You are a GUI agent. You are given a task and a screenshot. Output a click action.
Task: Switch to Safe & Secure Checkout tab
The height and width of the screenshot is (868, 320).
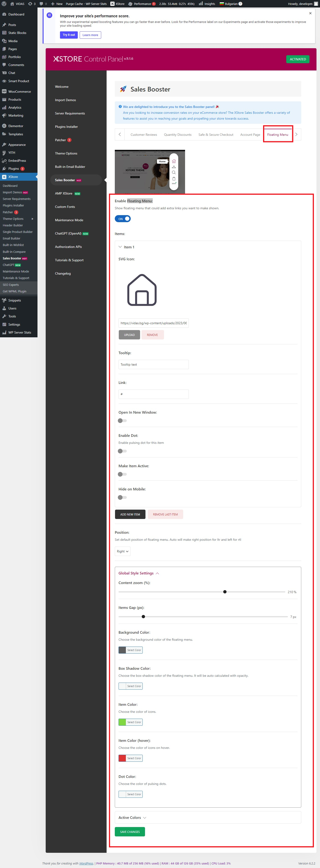tap(216, 134)
